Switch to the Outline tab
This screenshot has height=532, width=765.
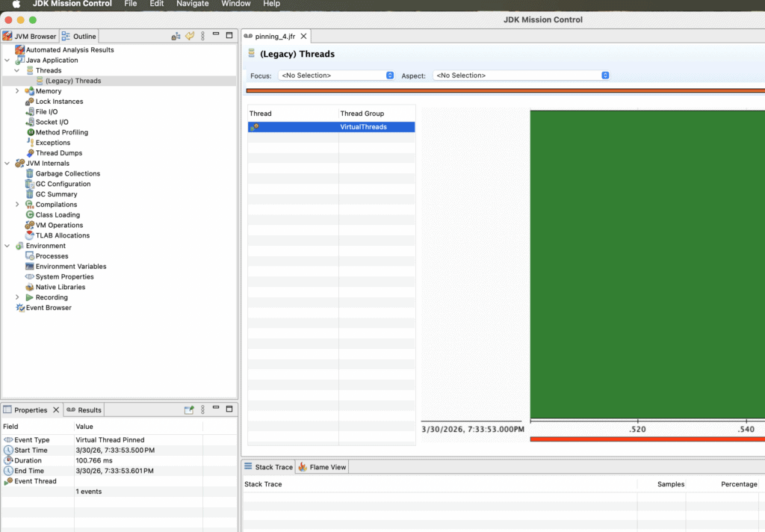pyautogui.click(x=79, y=36)
